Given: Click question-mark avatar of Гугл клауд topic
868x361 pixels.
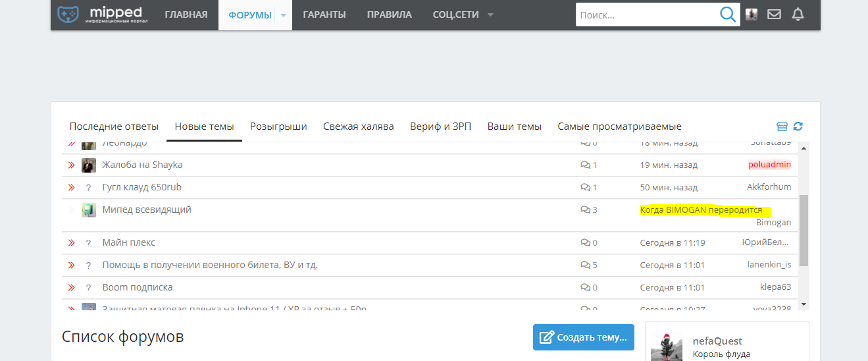Looking at the screenshot, I should (x=88, y=188).
